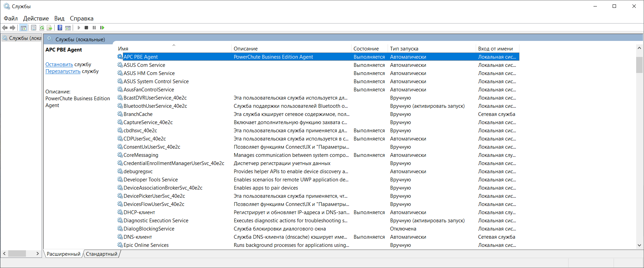This screenshot has width=644, height=268.
Task: Toggle the show/hide console tree toolbar icon
Action: pos(23,28)
